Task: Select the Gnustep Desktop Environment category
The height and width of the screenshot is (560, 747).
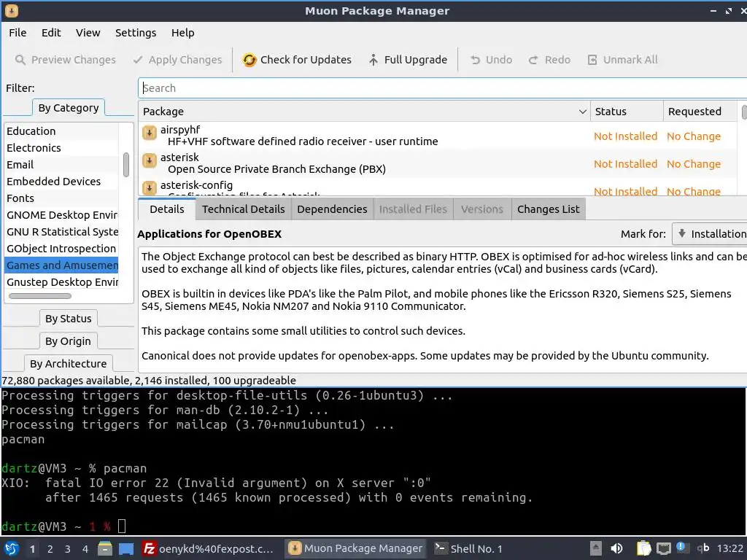Action: tap(61, 282)
